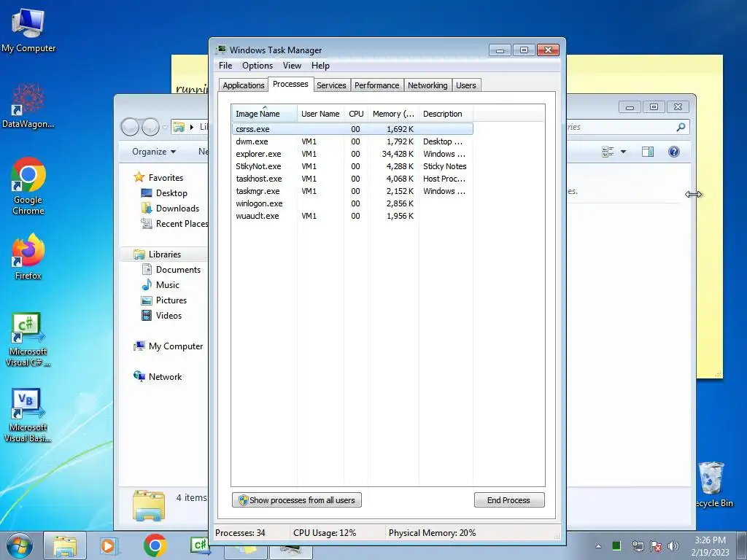Open the Microsoft Visual Basic desktop shortcut
The width and height of the screenshot is (747, 560).
[x=28, y=415]
